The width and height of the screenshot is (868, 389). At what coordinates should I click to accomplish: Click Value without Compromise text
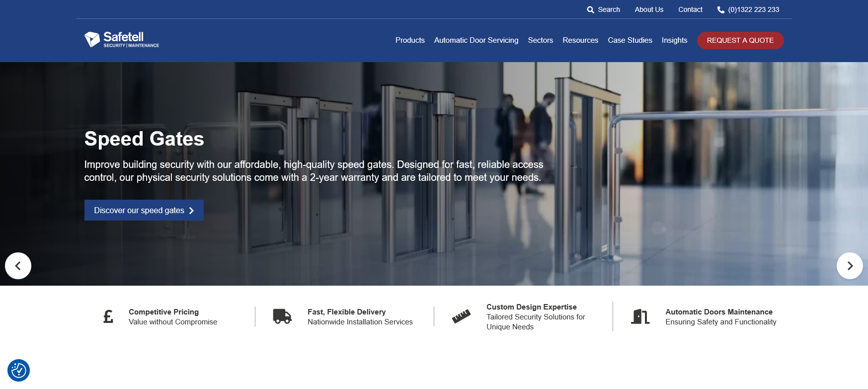click(x=173, y=322)
